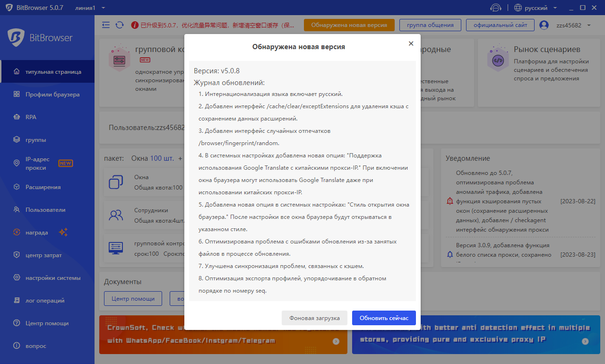Open the русский language dropdown

pos(541,8)
